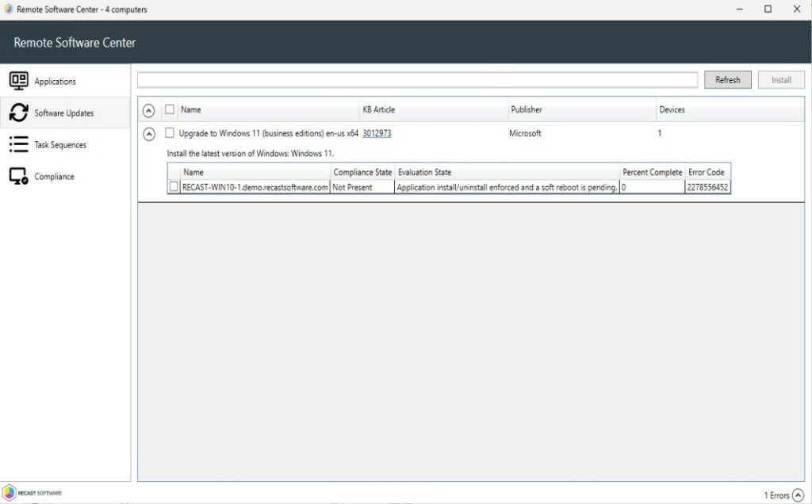Viewport: 812px width, 504px height.
Task: Check the Upgrade to Windows 11 update checkbox
Action: pos(170,133)
